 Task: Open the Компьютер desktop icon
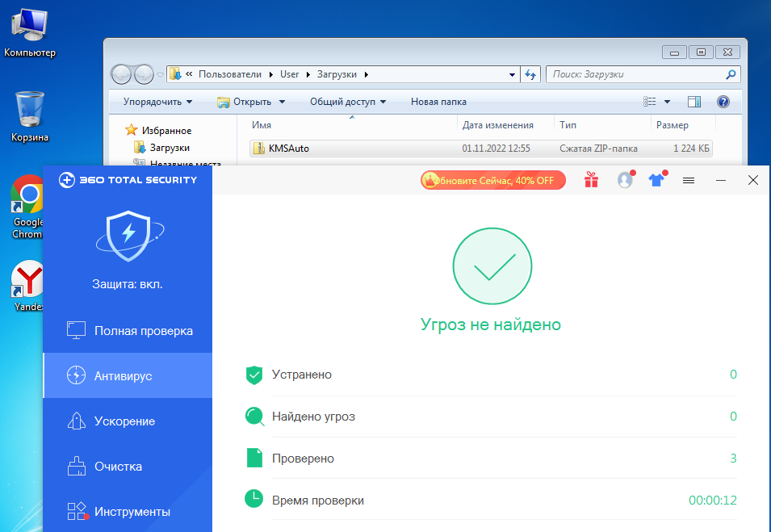tap(30, 33)
